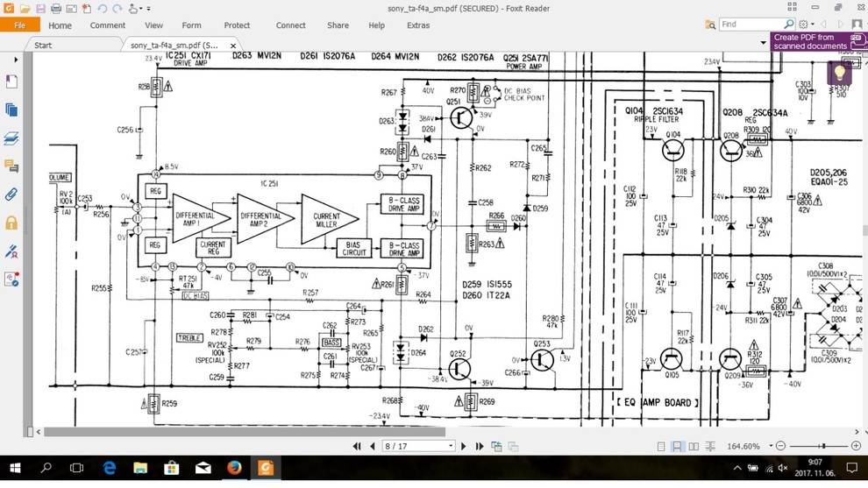This screenshot has width=868, height=488.
Task: Open the Attachments paperclip panel
Action: pyautogui.click(x=11, y=194)
